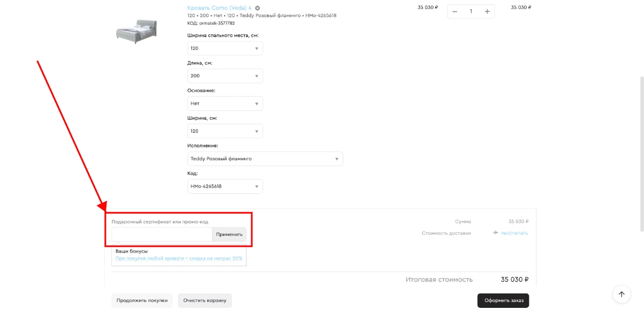Image resolution: width=644 pixels, height=315 pixels.
Task: Expand the Код dropdown showing НМо-4265618
Action: tap(225, 187)
